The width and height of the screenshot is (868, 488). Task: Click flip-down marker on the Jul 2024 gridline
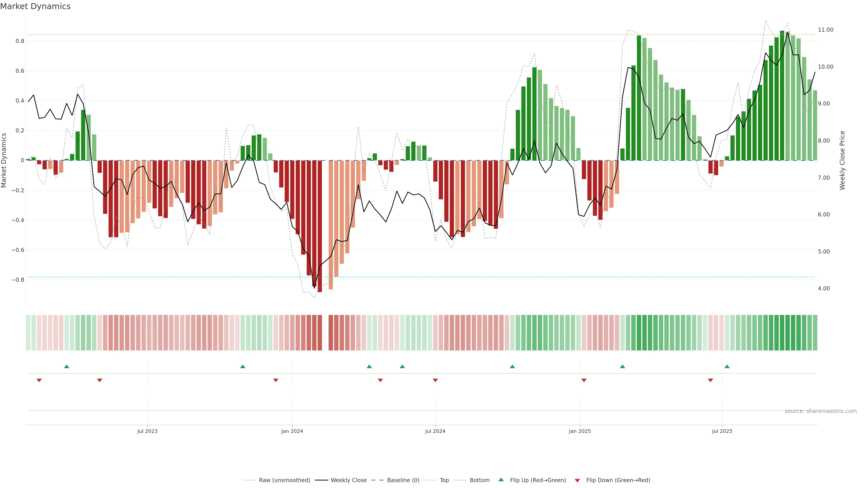point(435,380)
